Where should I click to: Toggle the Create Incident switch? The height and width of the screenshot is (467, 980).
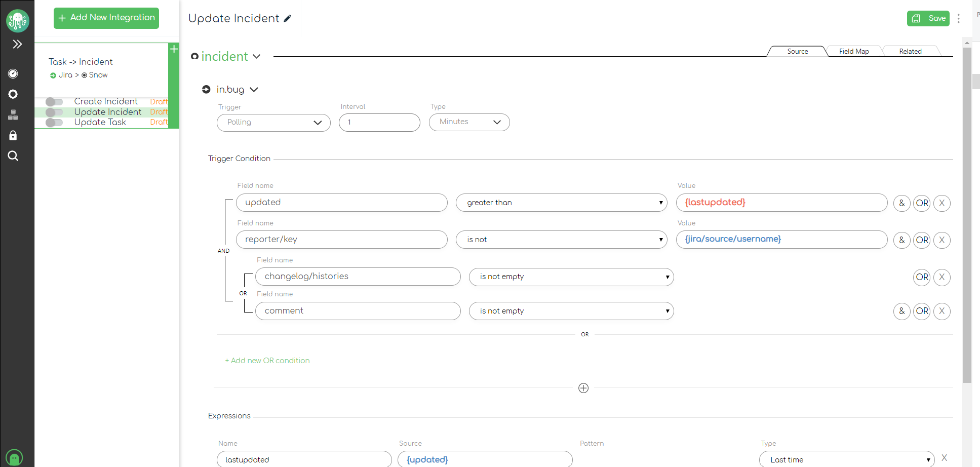point(54,102)
